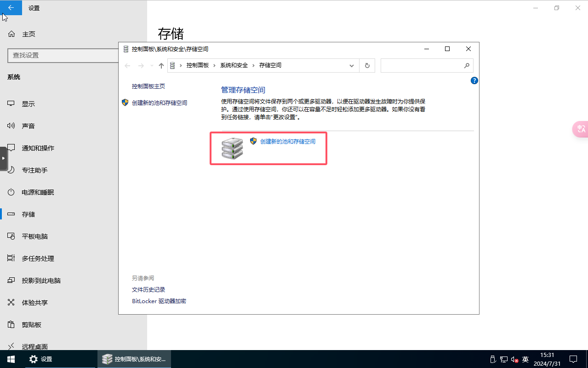This screenshot has width=588, height=368.
Task: Select 电源和睡眠 in Settings sidebar
Action: tap(38, 192)
